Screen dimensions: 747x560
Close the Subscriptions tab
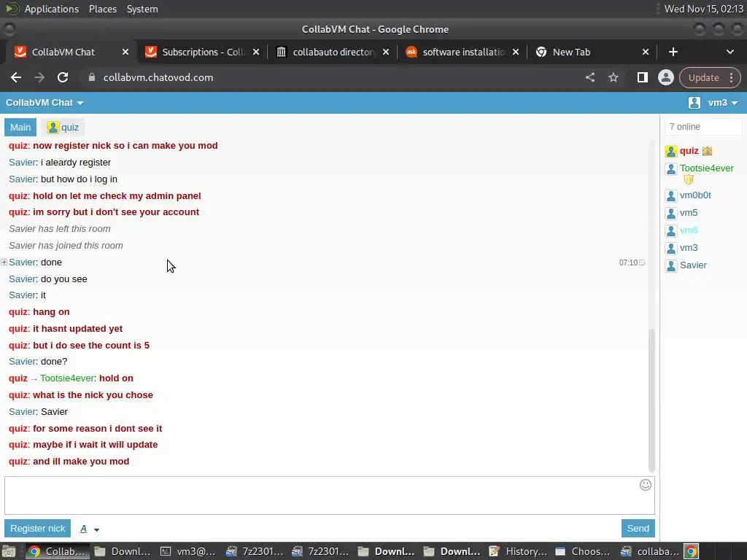coord(256,52)
